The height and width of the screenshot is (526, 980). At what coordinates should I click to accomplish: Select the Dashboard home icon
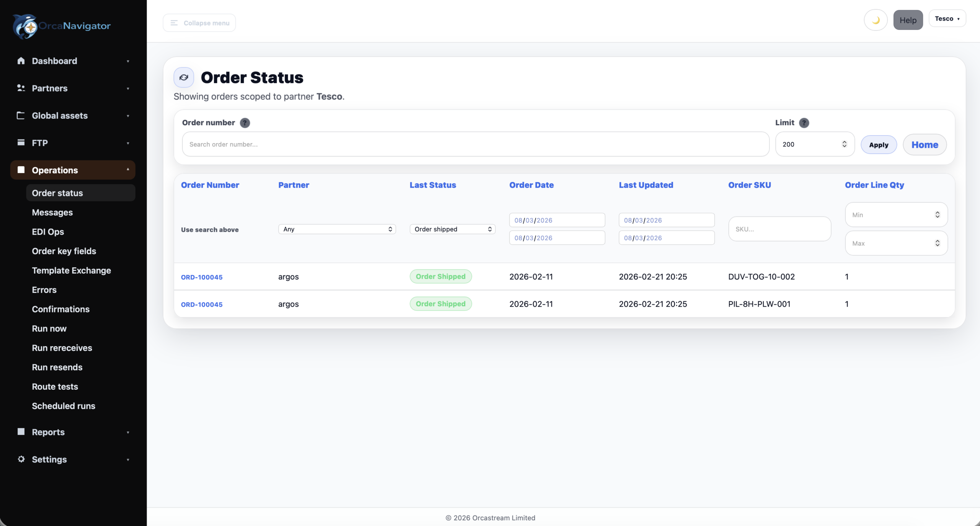[21, 60]
